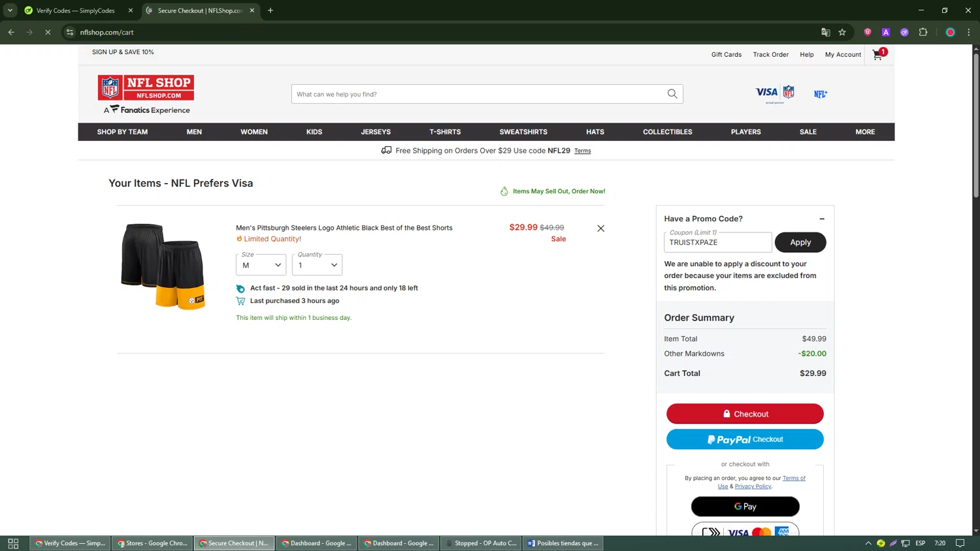Screen dimensions: 980x551
Task: Open the Chrome profile avatar
Action: coord(951,32)
